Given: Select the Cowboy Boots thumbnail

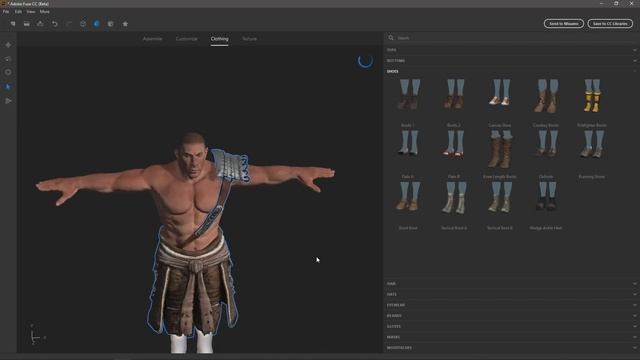Looking at the screenshot, I should 546,96.
